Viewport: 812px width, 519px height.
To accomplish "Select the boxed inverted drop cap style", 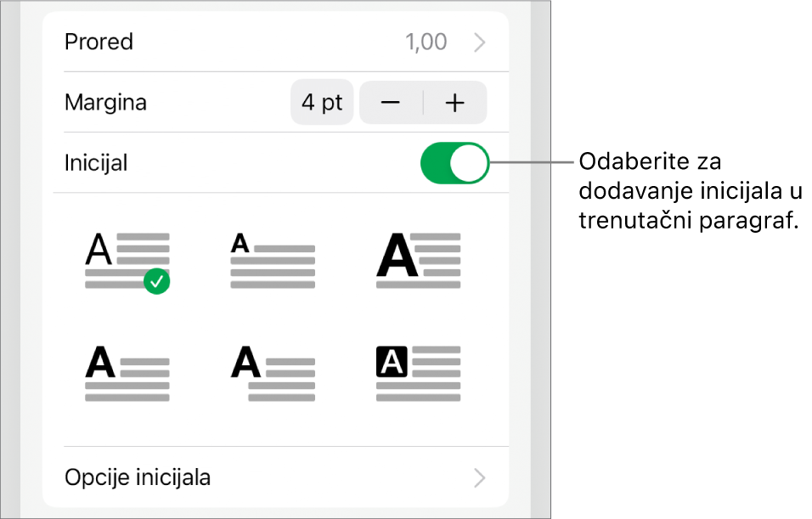I will click(419, 373).
